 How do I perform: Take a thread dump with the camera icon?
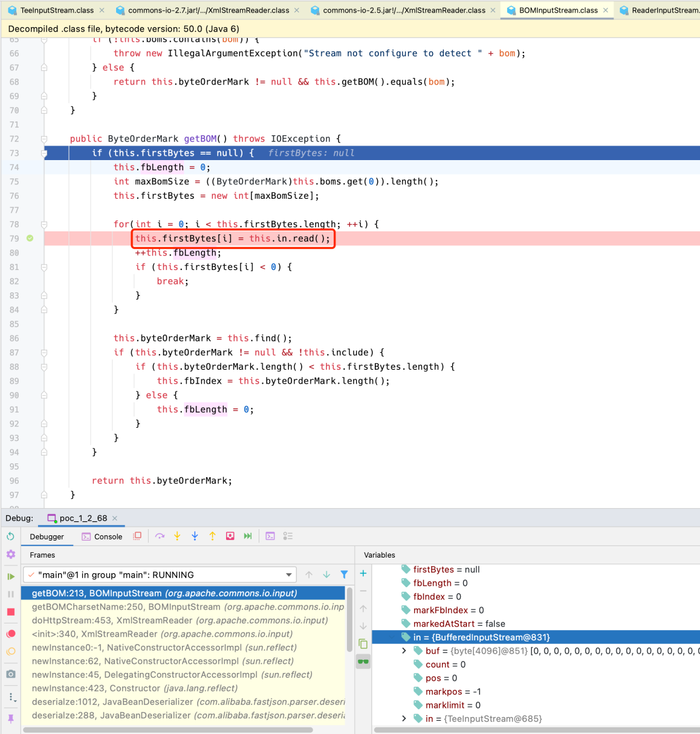point(10,674)
